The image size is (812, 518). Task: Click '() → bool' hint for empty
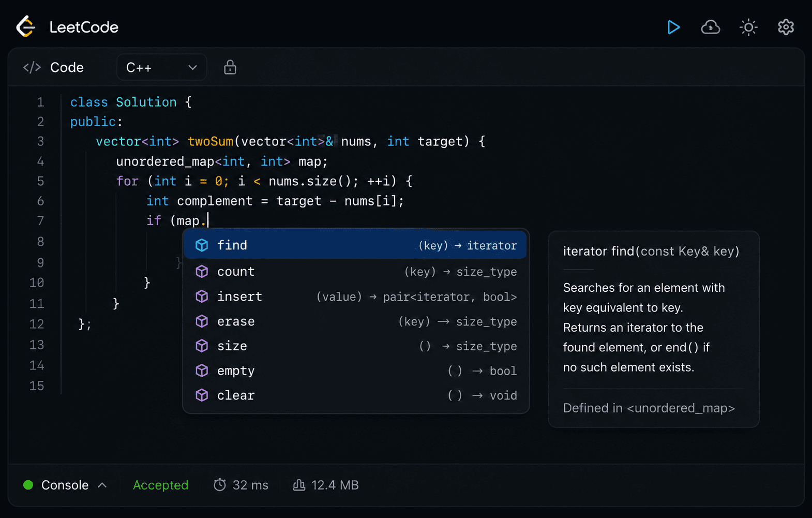coord(482,371)
